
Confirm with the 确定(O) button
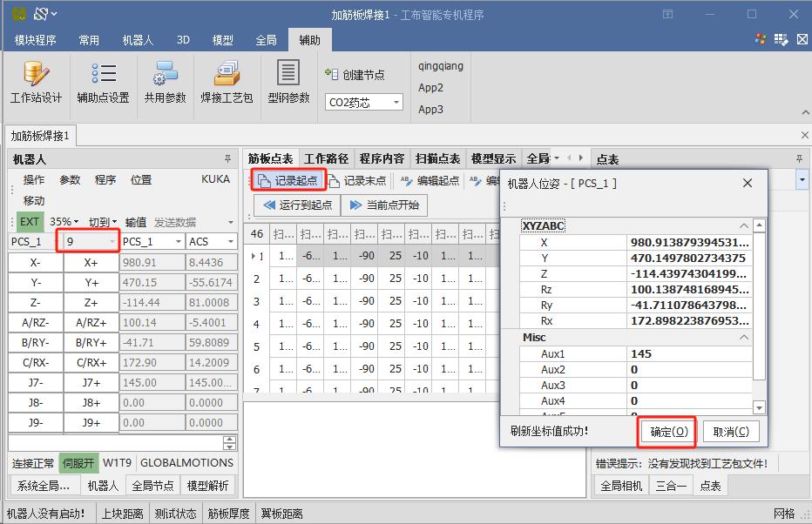pos(668,432)
